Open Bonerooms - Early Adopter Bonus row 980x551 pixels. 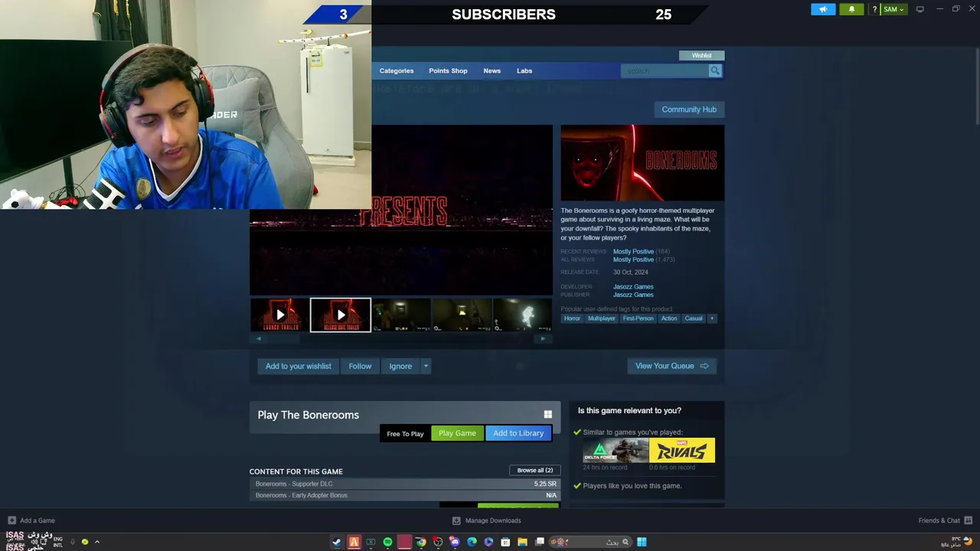click(x=405, y=495)
